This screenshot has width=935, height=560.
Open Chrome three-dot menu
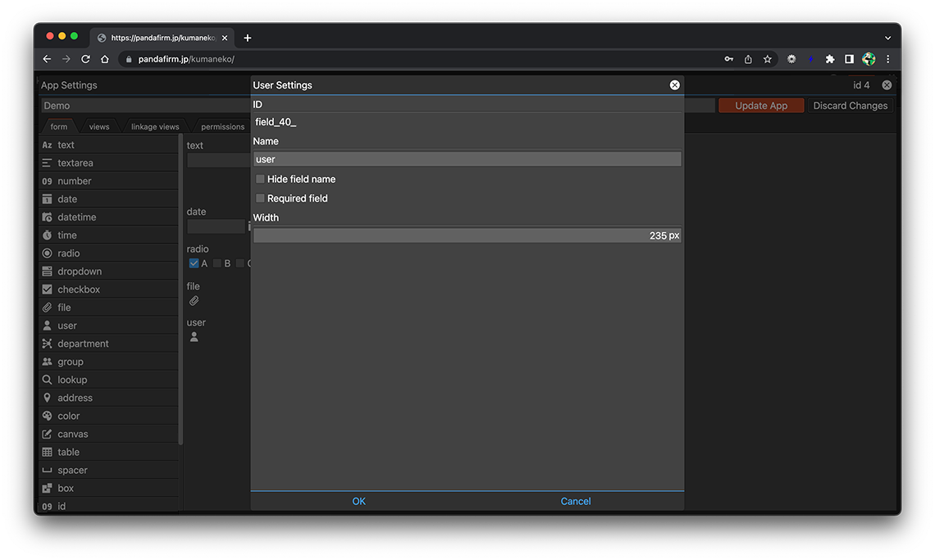(x=887, y=59)
